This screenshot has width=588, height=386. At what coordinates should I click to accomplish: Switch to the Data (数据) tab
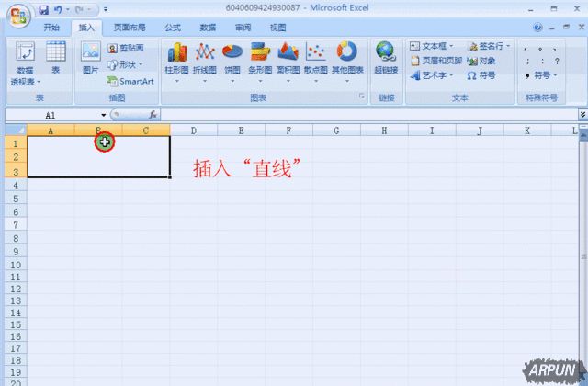[208, 28]
